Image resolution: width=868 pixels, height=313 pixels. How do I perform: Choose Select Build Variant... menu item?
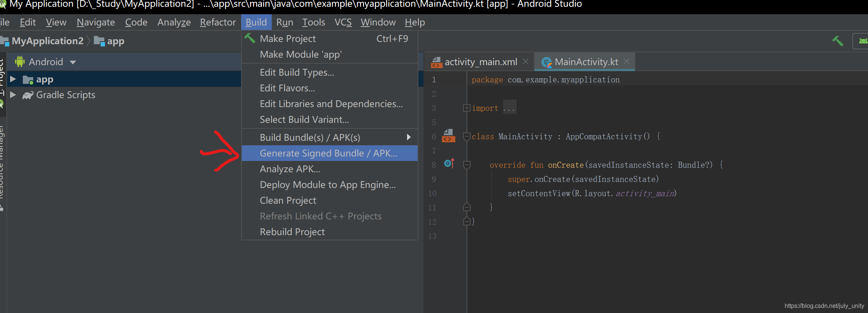(x=329, y=119)
